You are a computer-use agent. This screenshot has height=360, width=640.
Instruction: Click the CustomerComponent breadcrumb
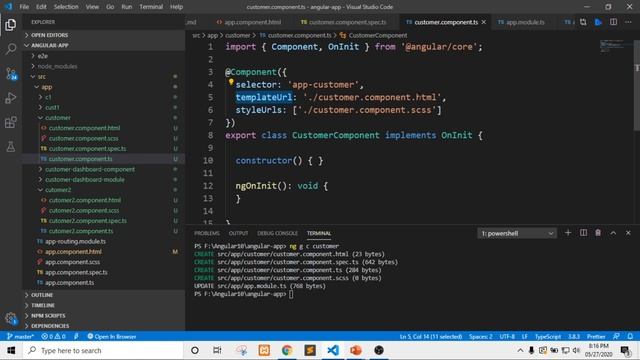tap(373, 36)
